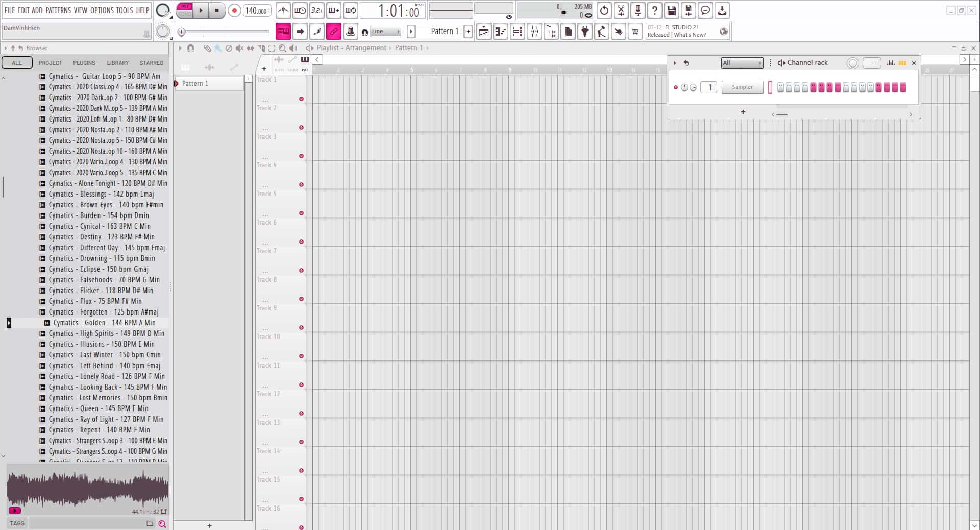Open the Playlist view from toolbar

[x=484, y=32]
